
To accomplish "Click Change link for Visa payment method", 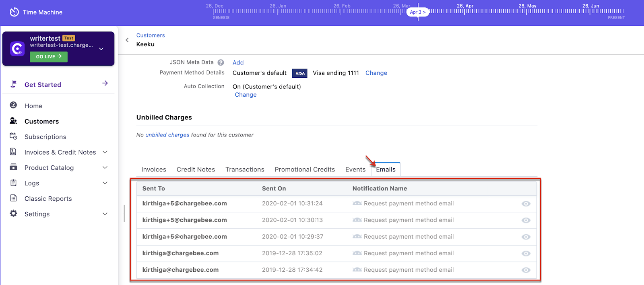I will pyautogui.click(x=376, y=73).
